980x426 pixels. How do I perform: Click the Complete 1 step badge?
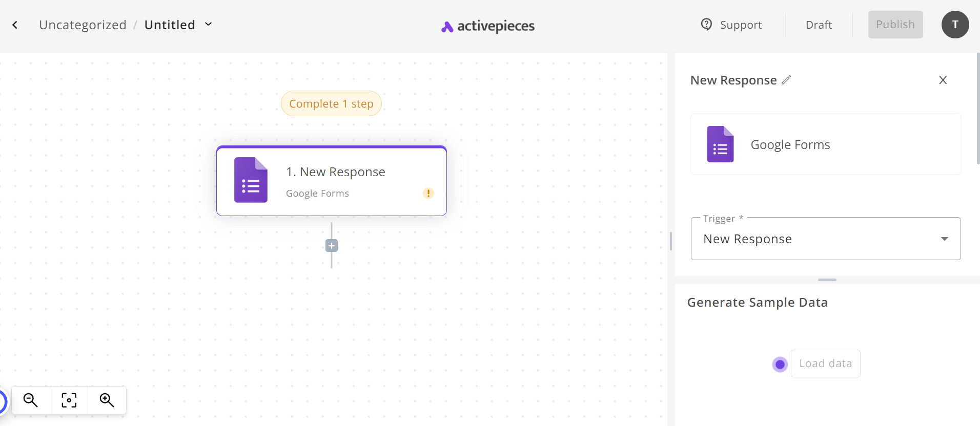pos(331,103)
